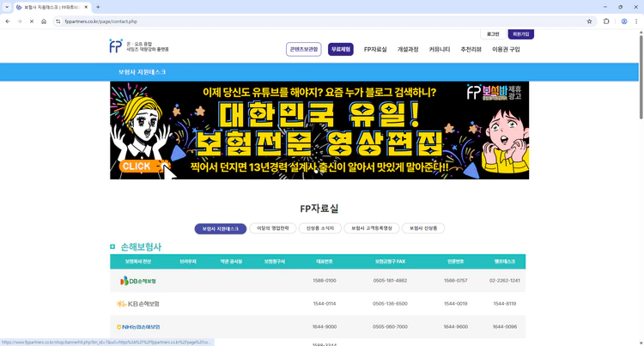Click the vertical page scrollbar
The width and height of the screenshot is (644, 346).
coord(641,76)
